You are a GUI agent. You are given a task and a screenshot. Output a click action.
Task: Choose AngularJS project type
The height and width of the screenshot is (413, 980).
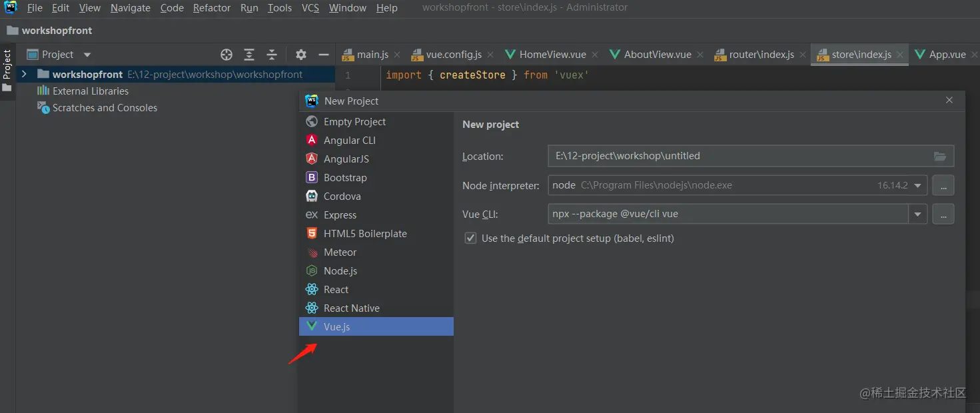(376, 159)
